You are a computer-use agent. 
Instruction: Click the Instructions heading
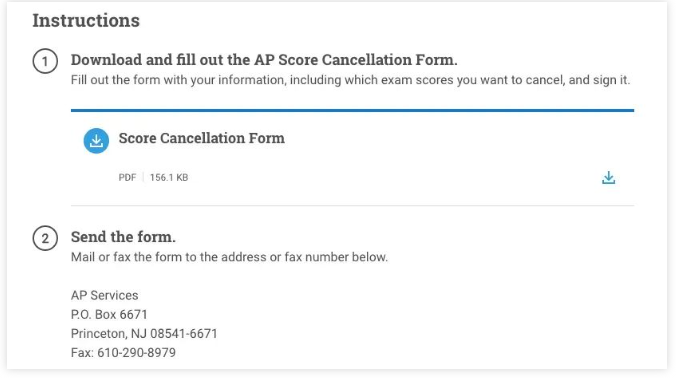[86, 20]
